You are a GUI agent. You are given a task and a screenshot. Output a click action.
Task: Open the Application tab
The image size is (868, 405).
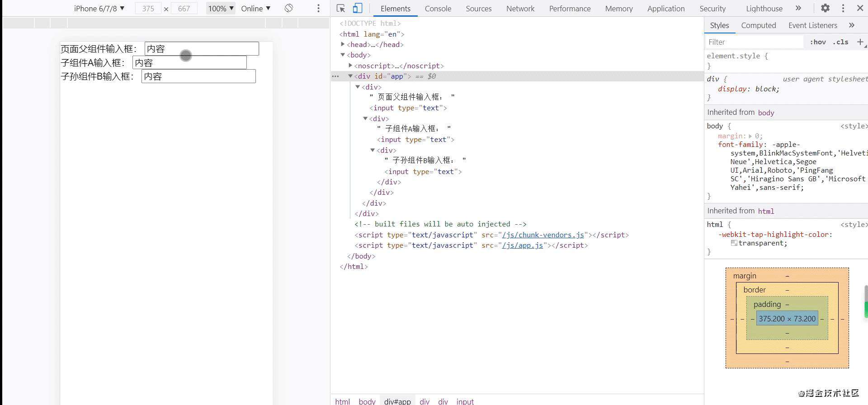pyautogui.click(x=665, y=8)
